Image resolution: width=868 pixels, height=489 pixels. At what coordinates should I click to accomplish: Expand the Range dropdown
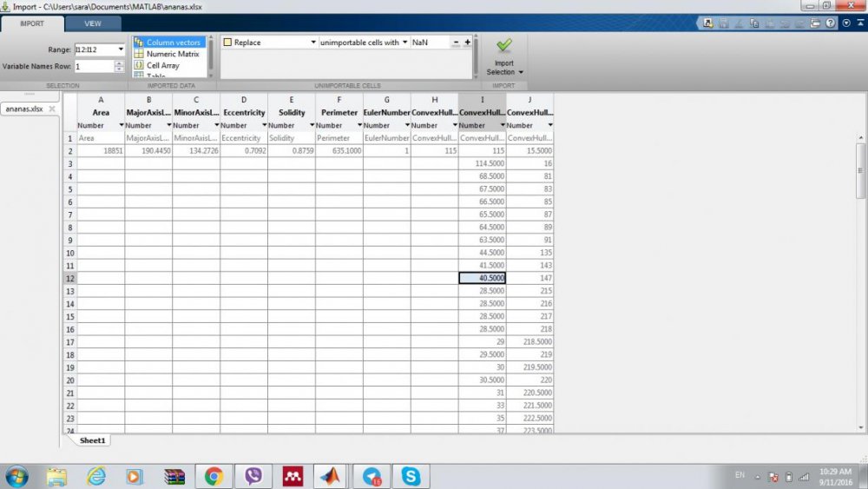pyautogui.click(x=120, y=50)
